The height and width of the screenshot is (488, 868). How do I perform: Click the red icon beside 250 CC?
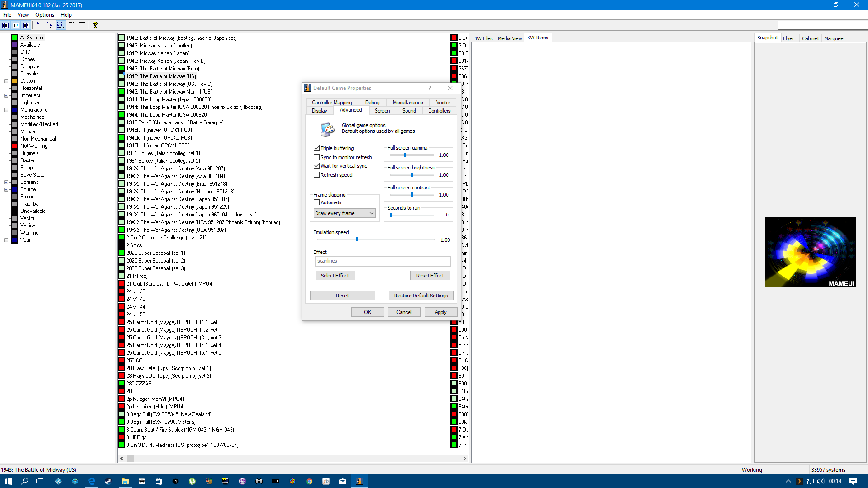[122, 361]
